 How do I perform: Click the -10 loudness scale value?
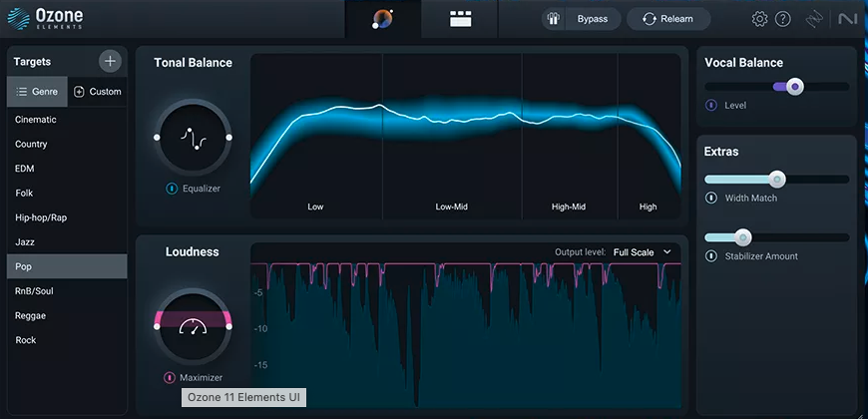pyautogui.click(x=260, y=329)
